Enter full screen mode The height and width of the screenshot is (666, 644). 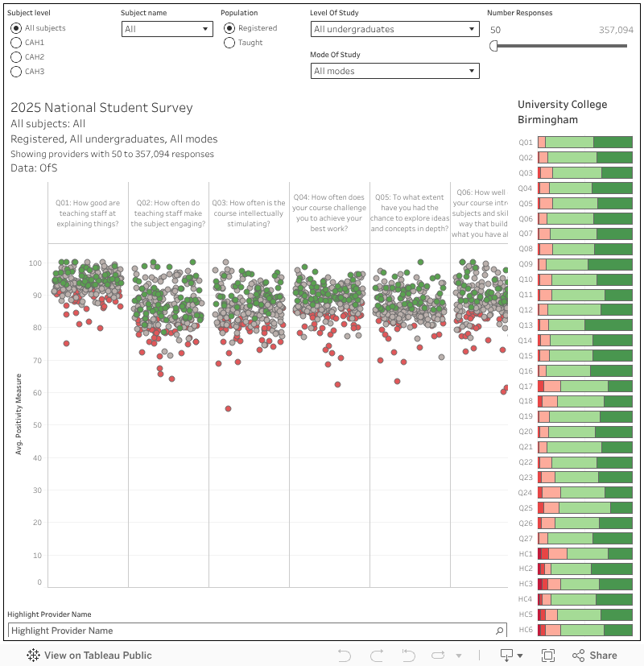[x=548, y=655]
